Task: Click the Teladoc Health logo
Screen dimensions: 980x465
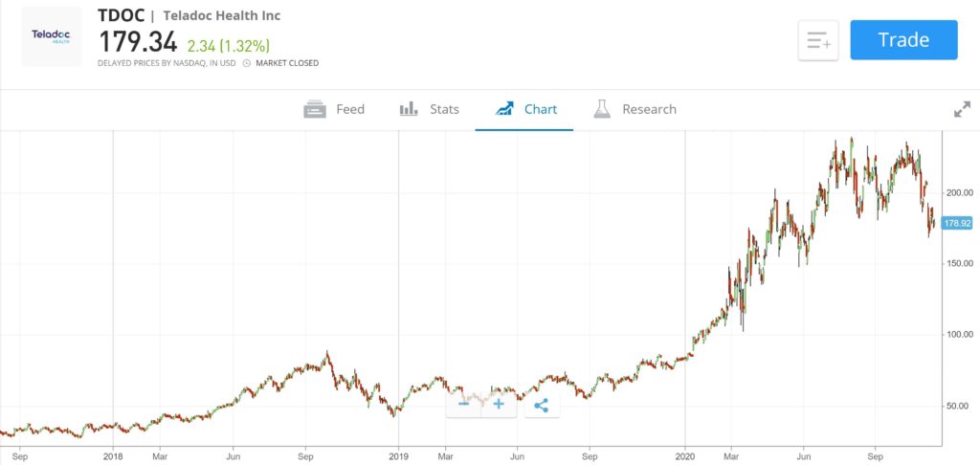Action: point(52,36)
